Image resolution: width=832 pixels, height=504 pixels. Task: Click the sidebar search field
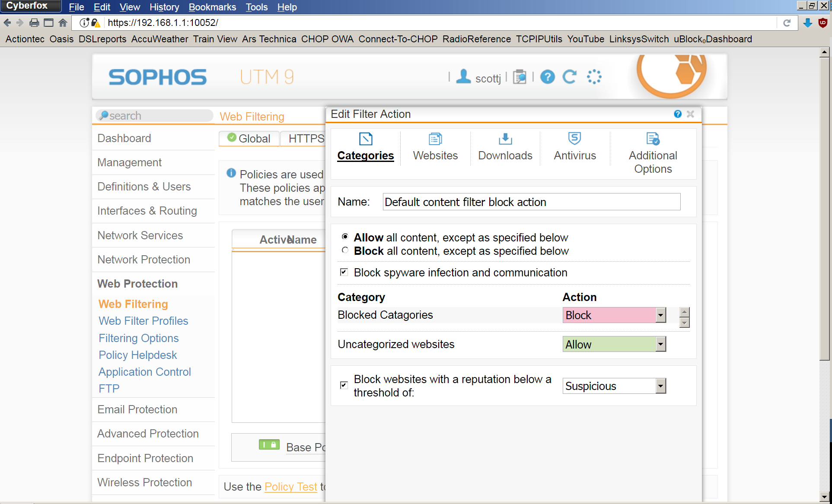click(154, 116)
